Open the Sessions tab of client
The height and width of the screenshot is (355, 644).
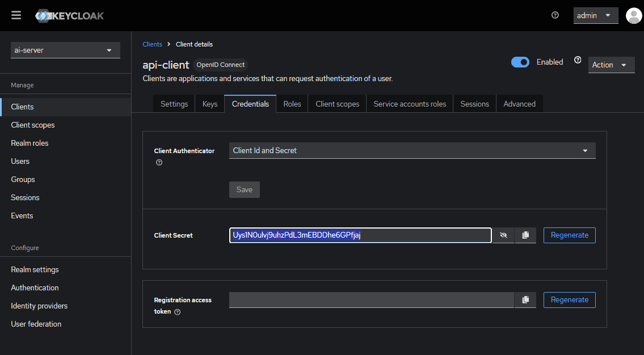click(x=474, y=104)
